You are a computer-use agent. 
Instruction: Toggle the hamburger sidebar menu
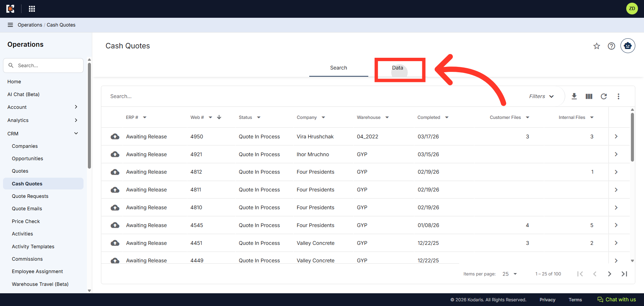pos(10,25)
